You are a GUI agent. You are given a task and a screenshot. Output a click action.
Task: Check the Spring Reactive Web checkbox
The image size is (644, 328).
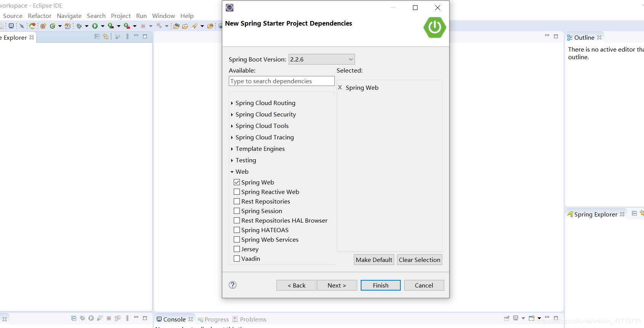point(237,192)
